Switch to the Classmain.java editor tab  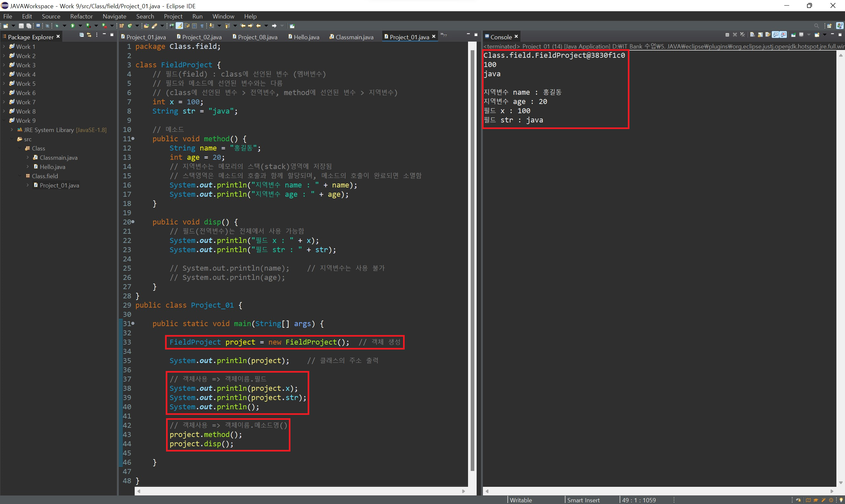click(354, 37)
